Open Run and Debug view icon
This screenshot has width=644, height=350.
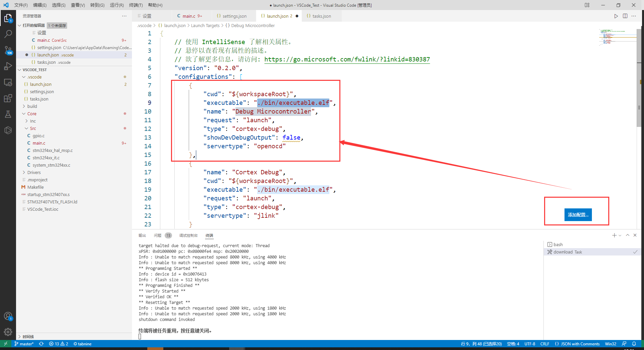point(8,66)
